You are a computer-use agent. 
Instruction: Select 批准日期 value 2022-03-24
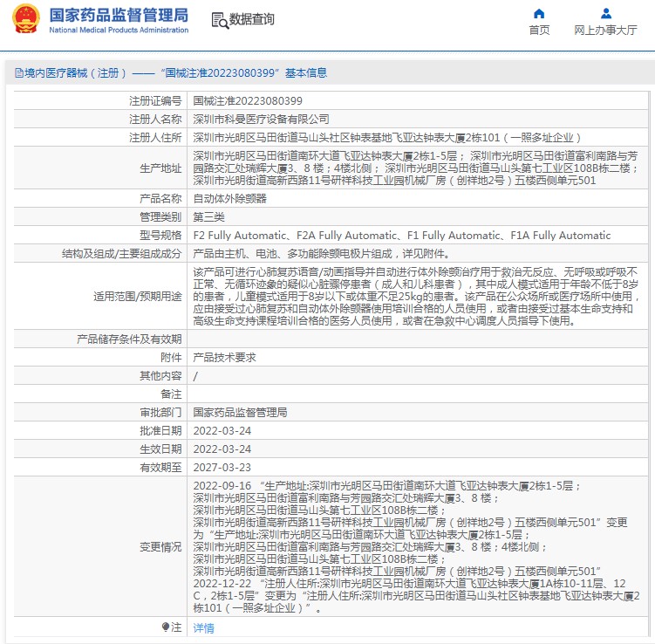coord(222,431)
